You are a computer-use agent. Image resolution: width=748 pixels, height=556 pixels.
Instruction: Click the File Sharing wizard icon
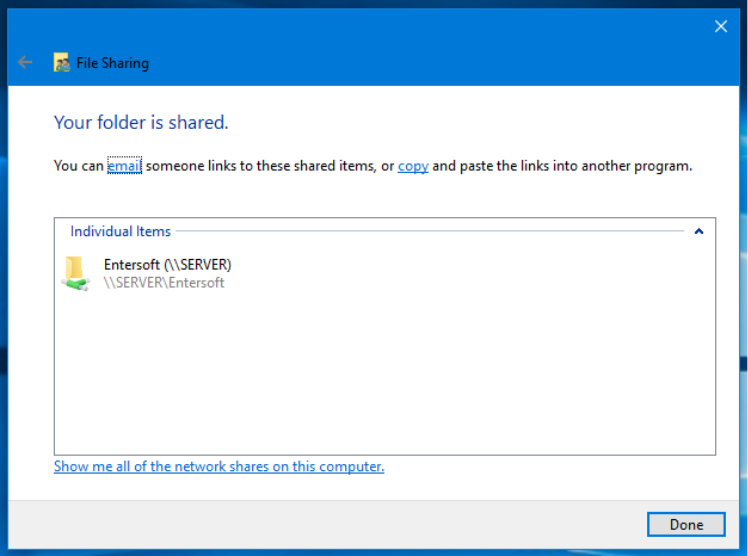[61, 62]
